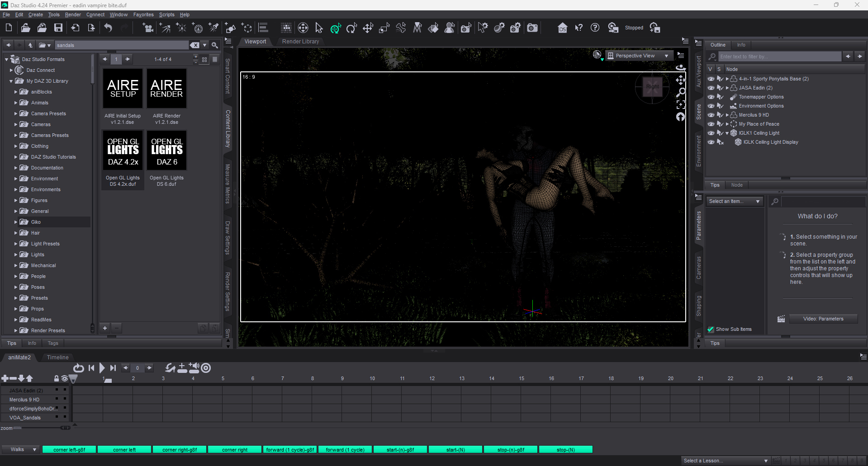Viewport: 868px width, 466px height.
Task: Click the New Scene file icon
Action: tap(9, 28)
